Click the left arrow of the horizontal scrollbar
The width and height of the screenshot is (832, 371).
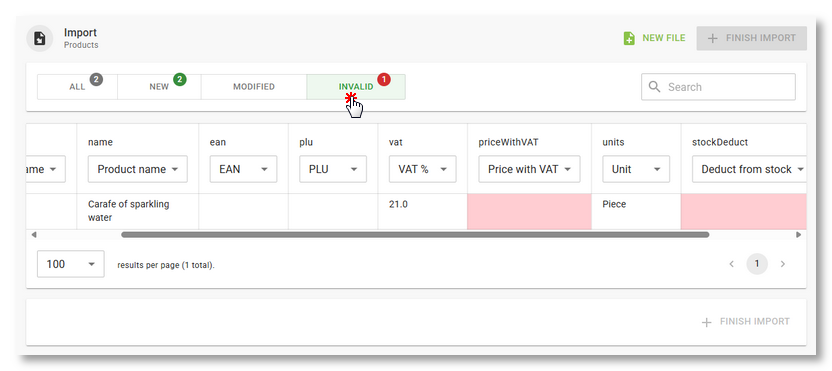pos(33,235)
